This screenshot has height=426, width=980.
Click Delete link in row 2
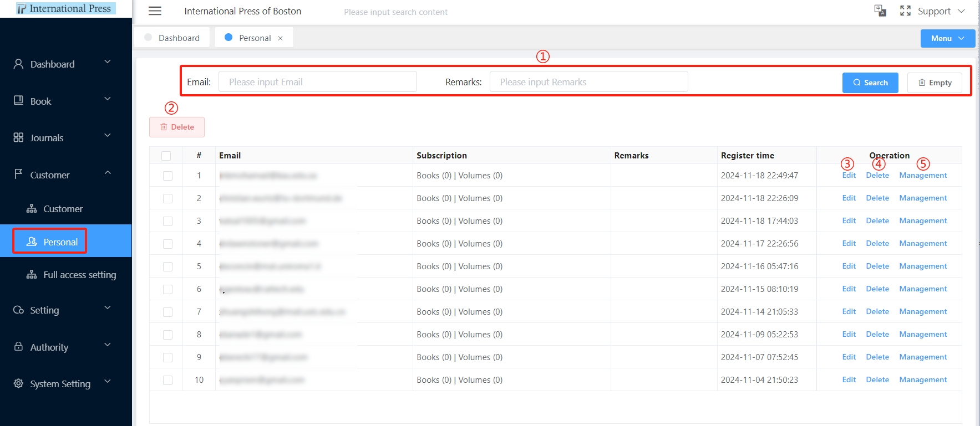tap(877, 198)
